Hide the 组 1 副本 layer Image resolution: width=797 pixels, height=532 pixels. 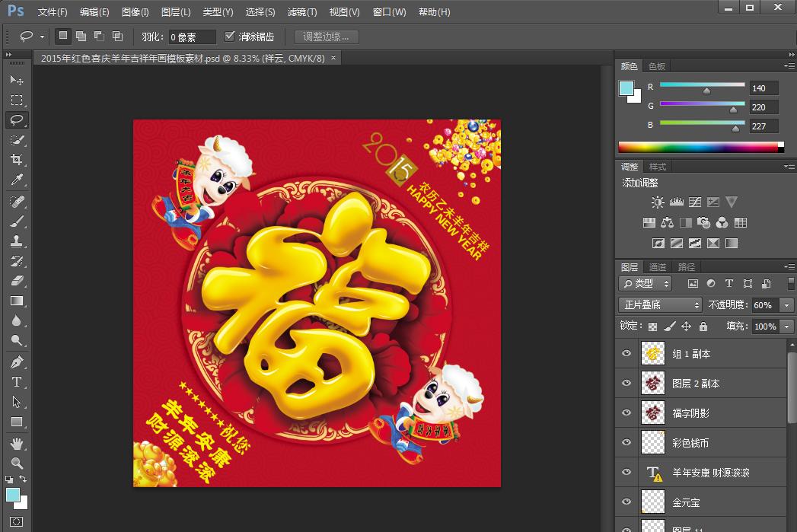(626, 354)
